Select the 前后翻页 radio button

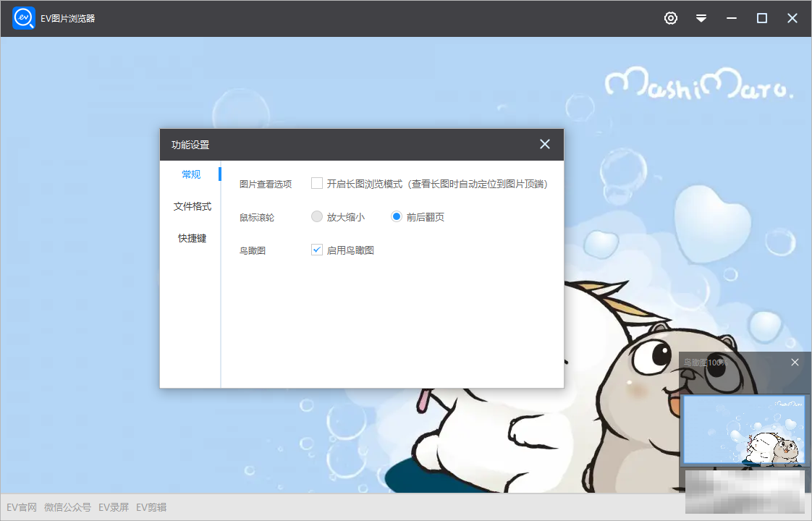[x=396, y=216]
